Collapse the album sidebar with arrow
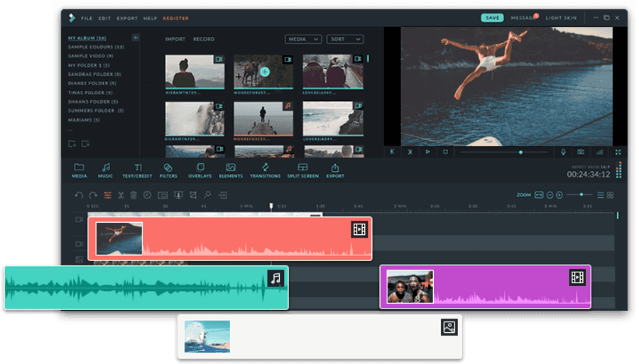The height and width of the screenshot is (364, 639). pyautogui.click(x=136, y=38)
